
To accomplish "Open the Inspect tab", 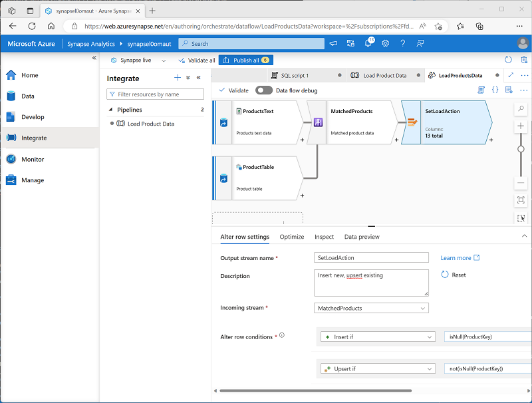I will tap(324, 237).
